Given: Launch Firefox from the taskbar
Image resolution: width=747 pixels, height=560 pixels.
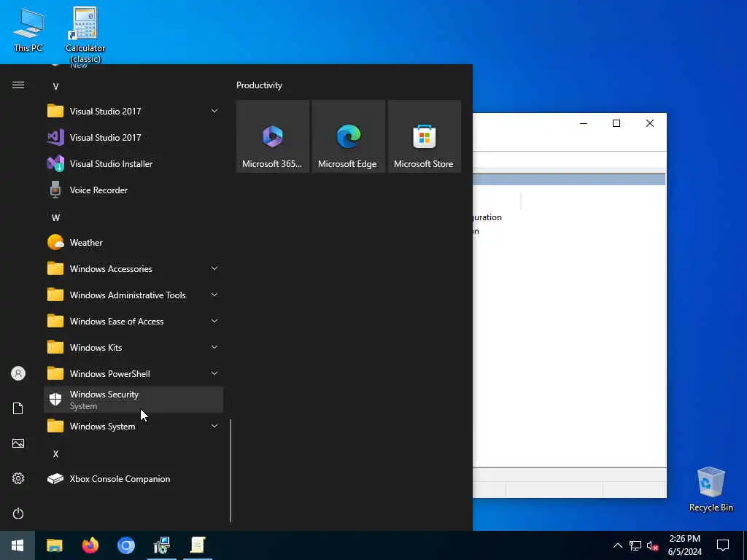Looking at the screenshot, I should coord(90,545).
